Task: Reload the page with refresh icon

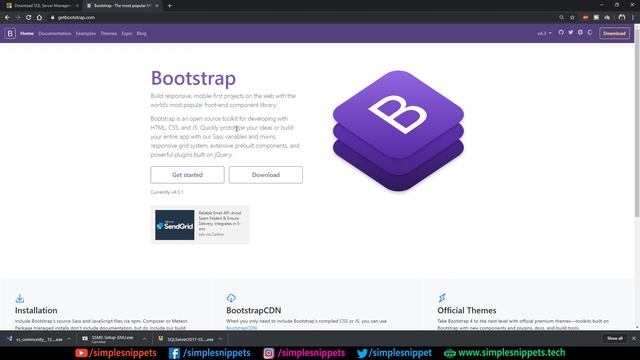Action: pos(29,18)
